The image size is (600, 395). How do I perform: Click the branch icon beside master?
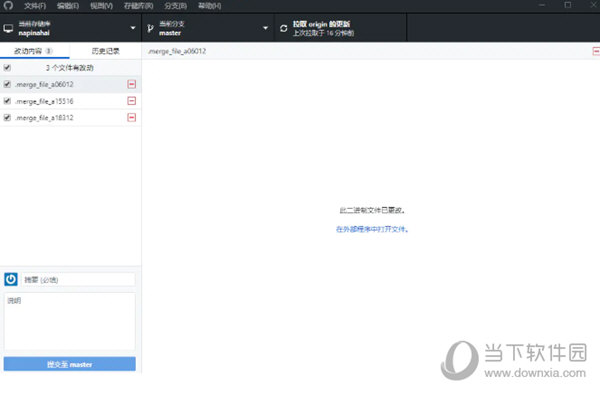[x=150, y=28]
